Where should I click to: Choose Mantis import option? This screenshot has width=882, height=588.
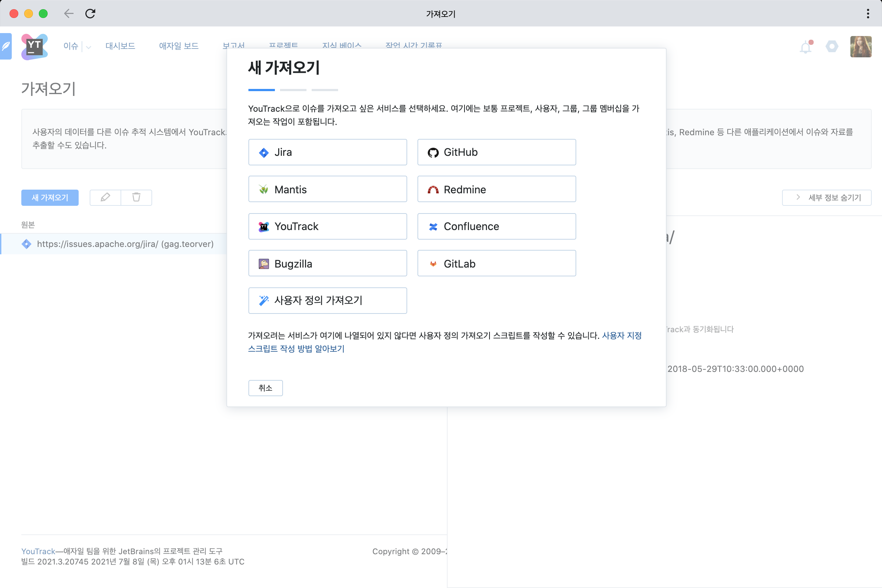point(327,189)
